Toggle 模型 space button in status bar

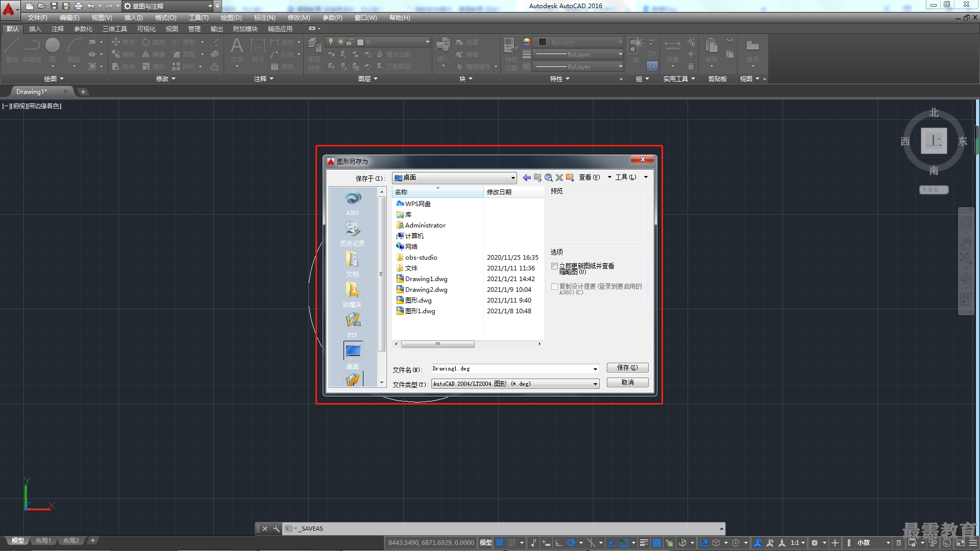click(486, 543)
